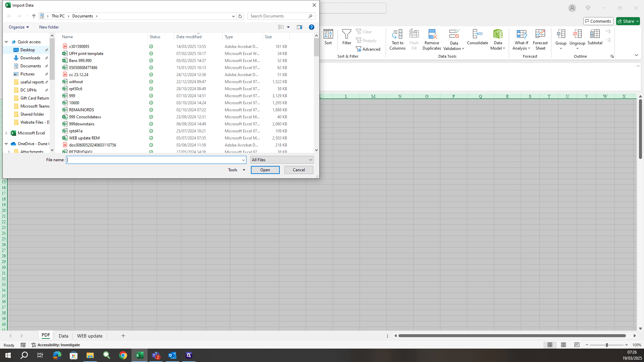644x362 pixels.
Task: Click the Subtotal icon
Action: [595, 37]
